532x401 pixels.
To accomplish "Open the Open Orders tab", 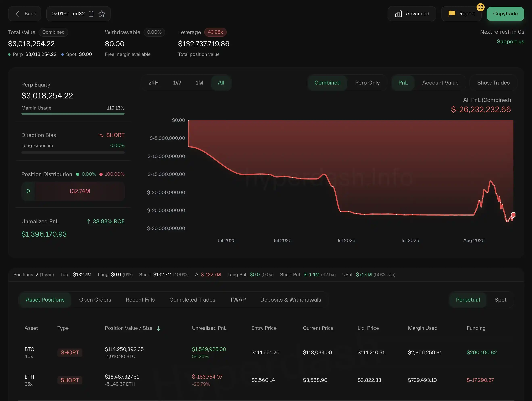I will click(95, 300).
